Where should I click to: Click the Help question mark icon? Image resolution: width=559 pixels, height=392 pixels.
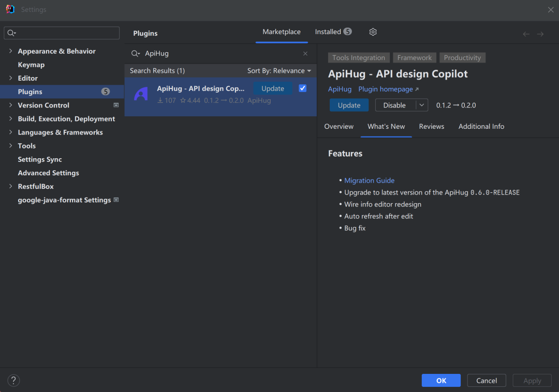[13, 381]
